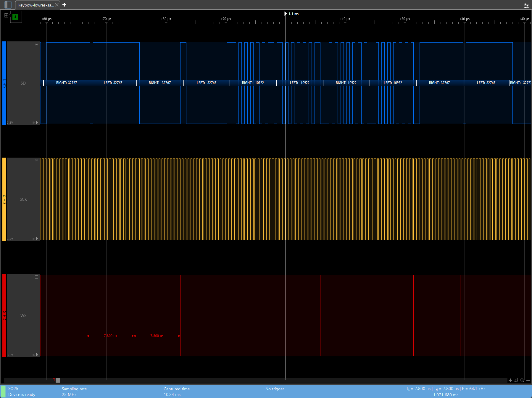The width and height of the screenshot is (532, 398).
Task: Zoom in with the plus icon at the bottom right
Action: (510, 380)
